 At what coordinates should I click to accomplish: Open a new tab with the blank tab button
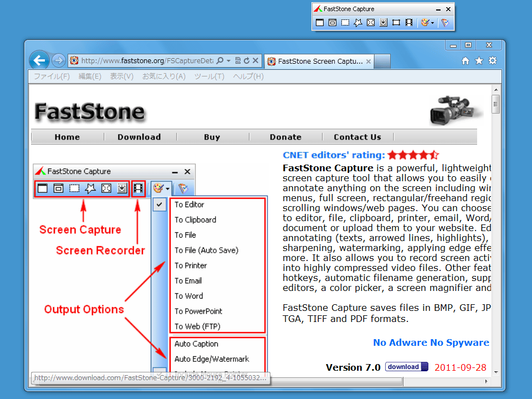click(x=382, y=62)
